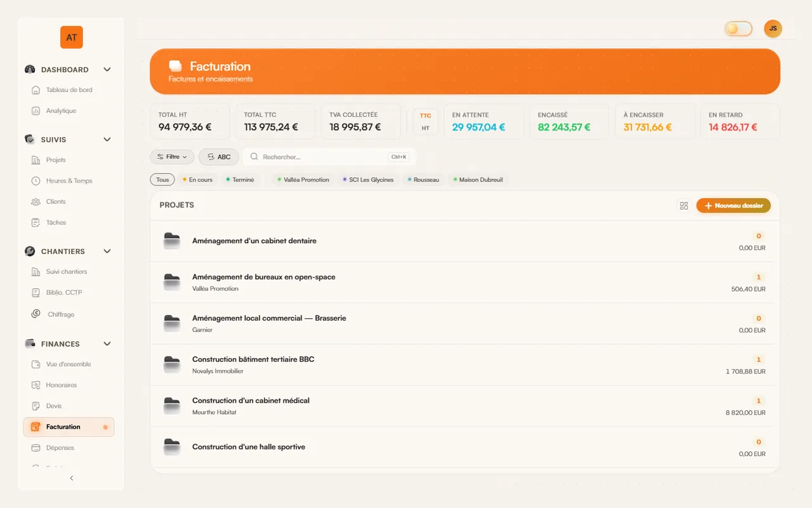
Task: Click the TOTAL HT card 94 979,36 €
Action: coord(190,121)
